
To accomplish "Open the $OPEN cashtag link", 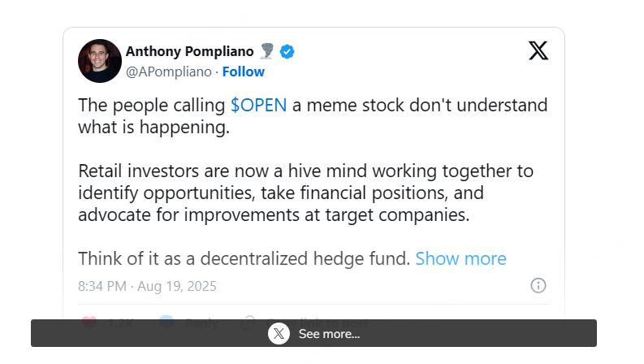I will tap(258, 106).
